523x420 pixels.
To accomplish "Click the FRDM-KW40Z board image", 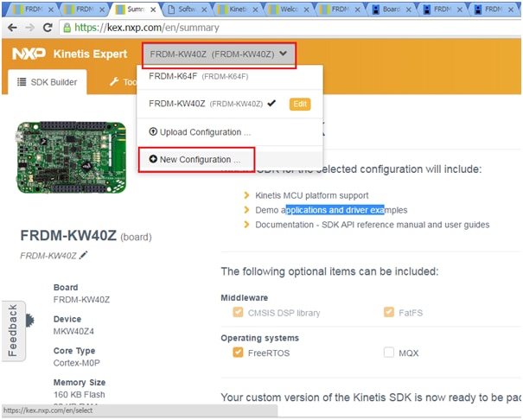I will pyautogui.click(x=72, y=157).
